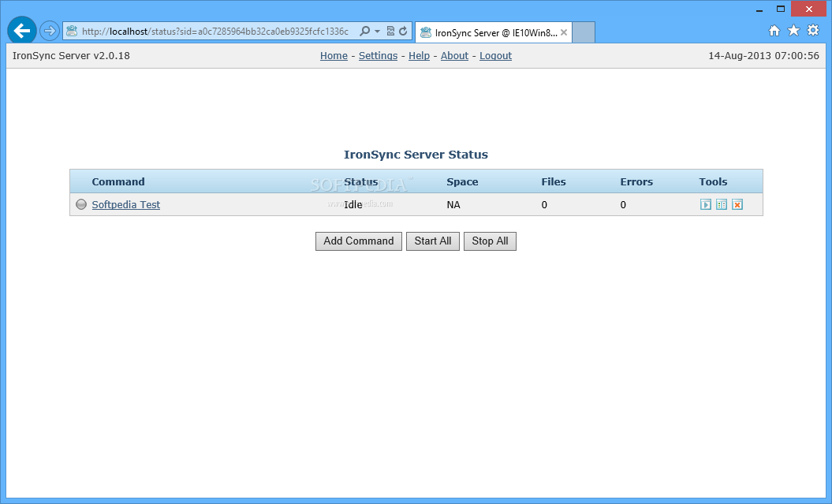Click the IronSync Server v2.0.18 version text
Screen dimensions: 832x504
tap(71, 56)
